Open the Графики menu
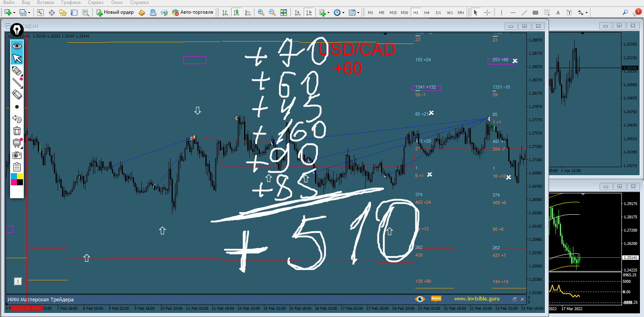644x317 pixels. (x=71, y=2)
